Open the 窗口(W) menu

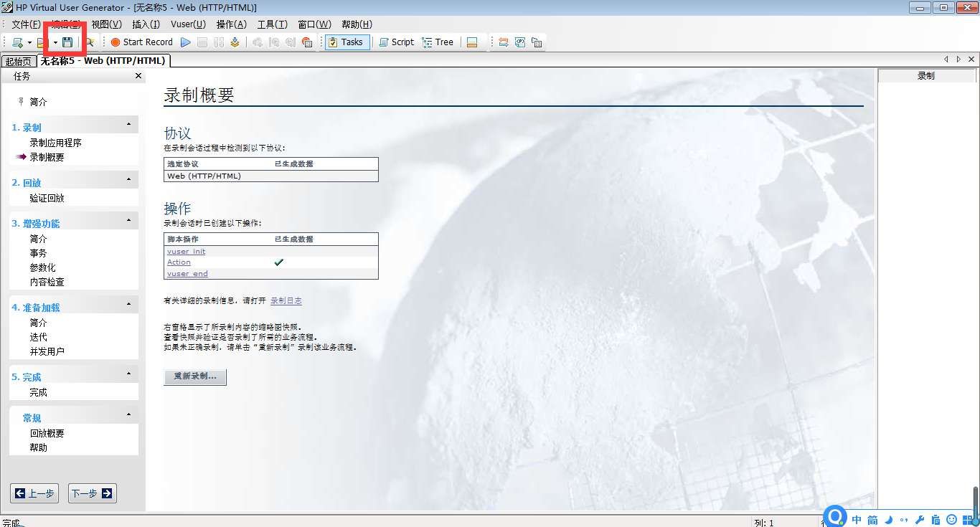click(314, 24)
